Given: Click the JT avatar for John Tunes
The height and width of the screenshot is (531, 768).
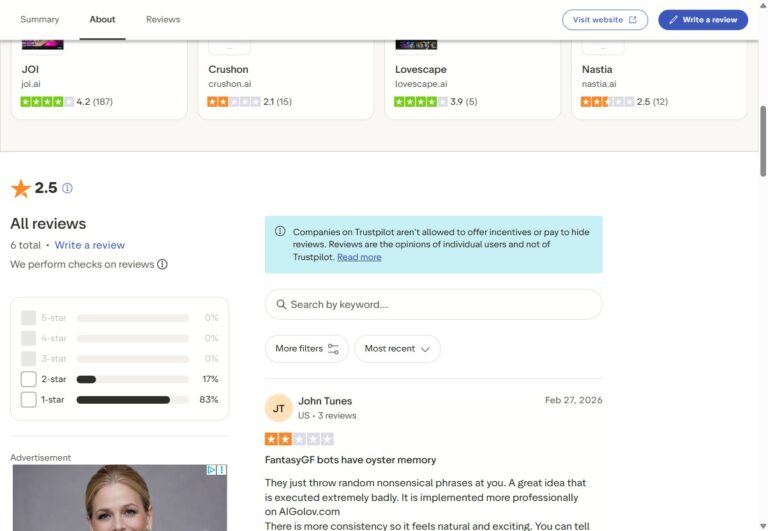Looking at the screenshot, I should tap(279, 408).
